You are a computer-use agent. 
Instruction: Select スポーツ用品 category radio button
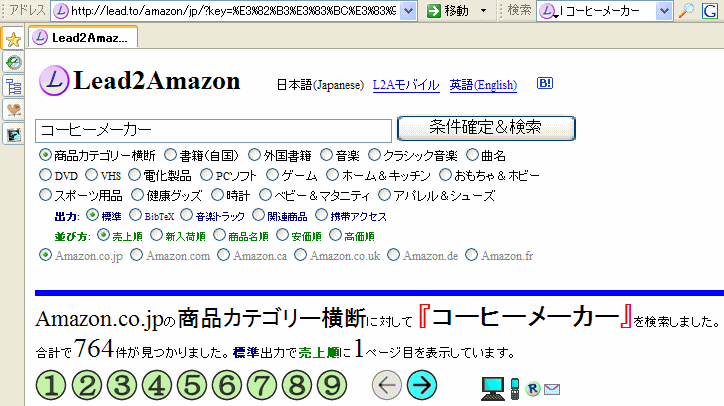point(45,195)
